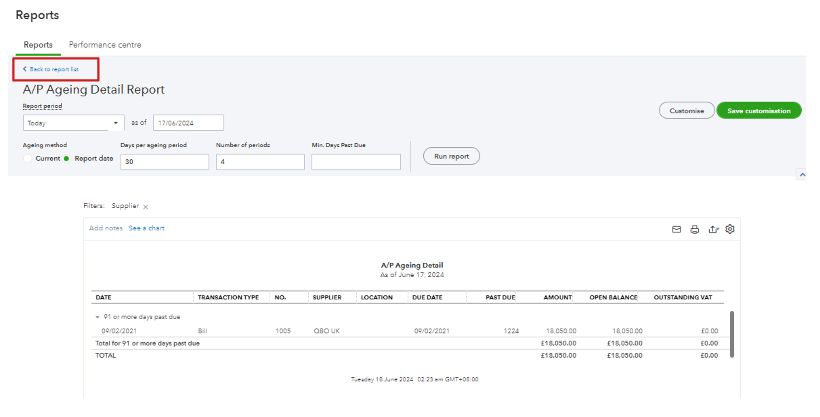Select Report date ageing method
The width and height of the screenshot is (820, 417).
pos(67,158)
